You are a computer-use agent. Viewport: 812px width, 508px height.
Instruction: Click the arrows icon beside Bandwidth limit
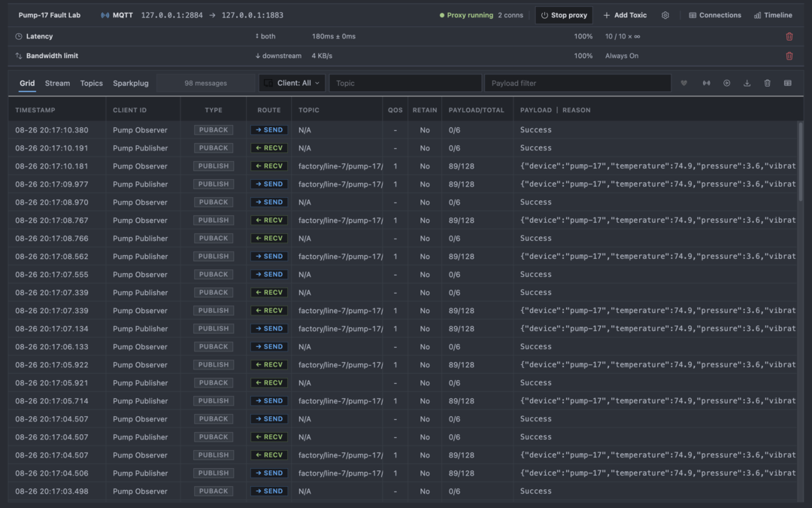[19, 56]
